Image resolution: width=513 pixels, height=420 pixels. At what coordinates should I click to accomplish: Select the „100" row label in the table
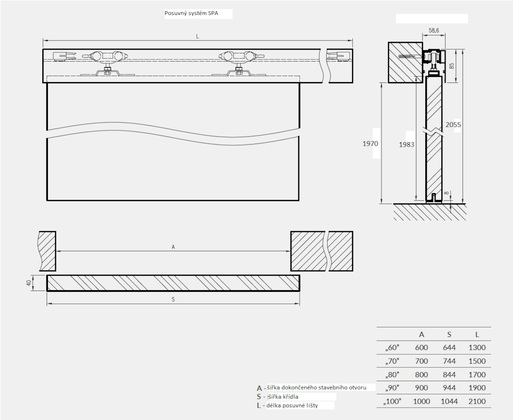click(x=392, y=402)
